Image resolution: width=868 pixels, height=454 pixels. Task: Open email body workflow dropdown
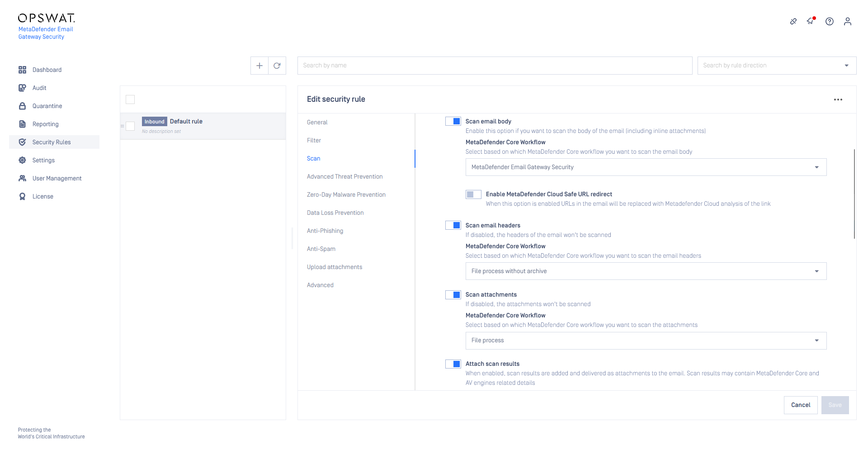(646, 167)
